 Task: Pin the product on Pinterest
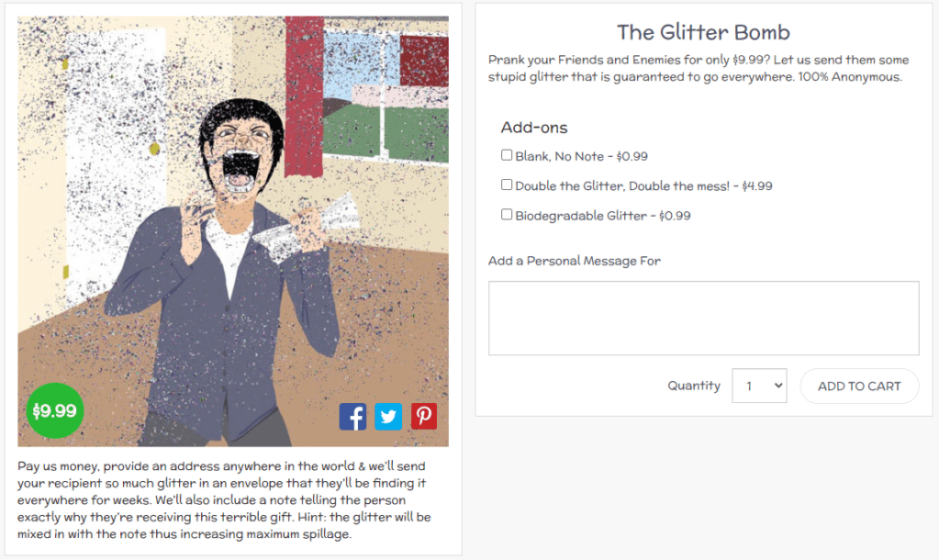pyautogui.click(x=423, y=417)
